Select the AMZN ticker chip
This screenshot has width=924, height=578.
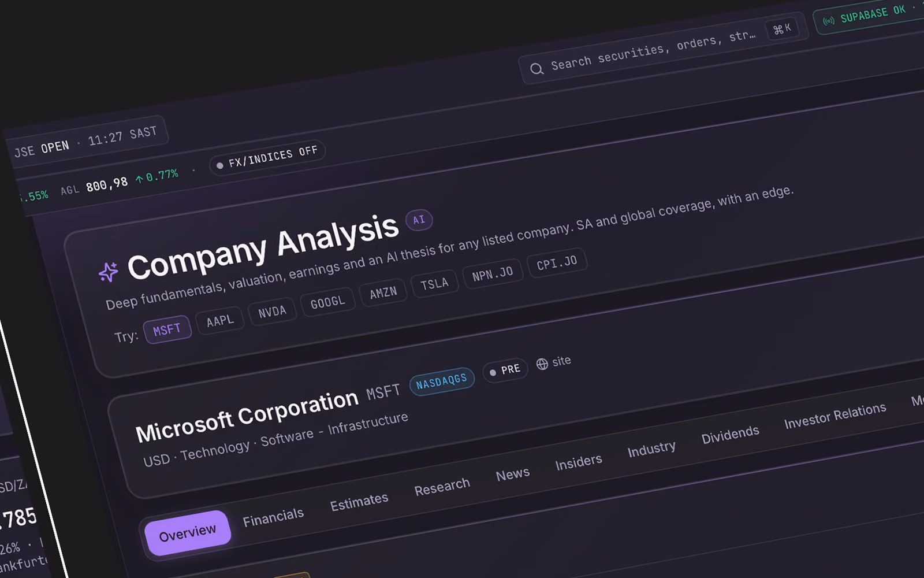383,292
